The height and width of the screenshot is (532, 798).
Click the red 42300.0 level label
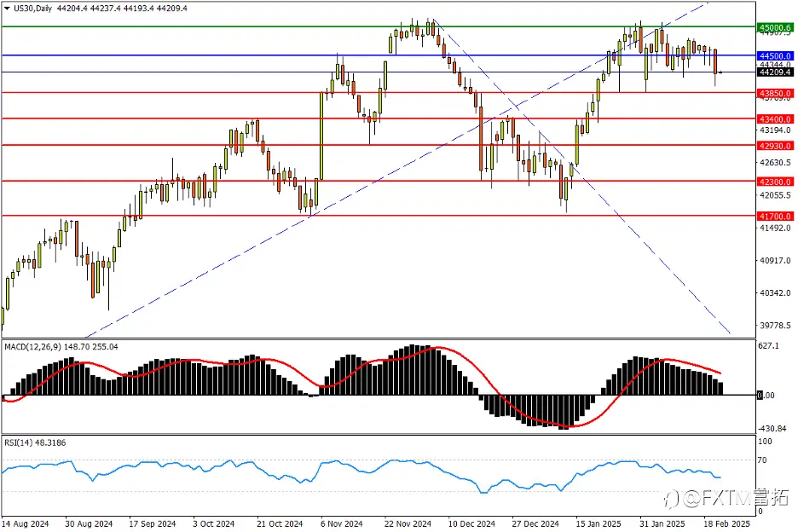tap(775, 182)
